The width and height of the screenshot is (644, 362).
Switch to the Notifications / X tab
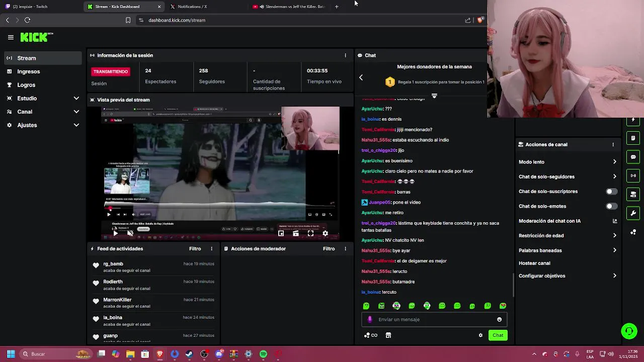tap(206, 7)
